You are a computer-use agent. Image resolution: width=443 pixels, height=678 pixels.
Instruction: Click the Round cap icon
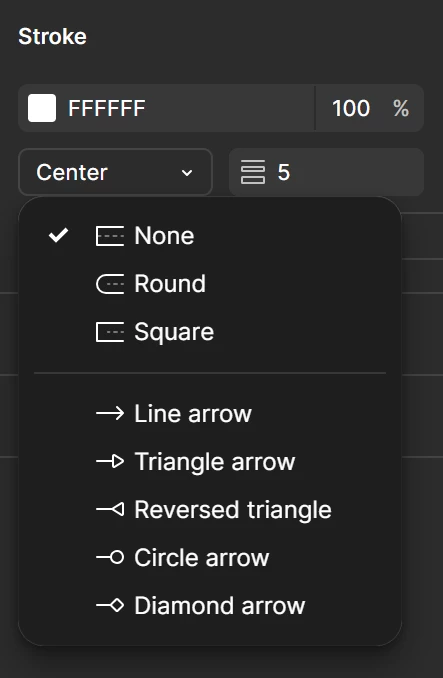tap(110, 284)
